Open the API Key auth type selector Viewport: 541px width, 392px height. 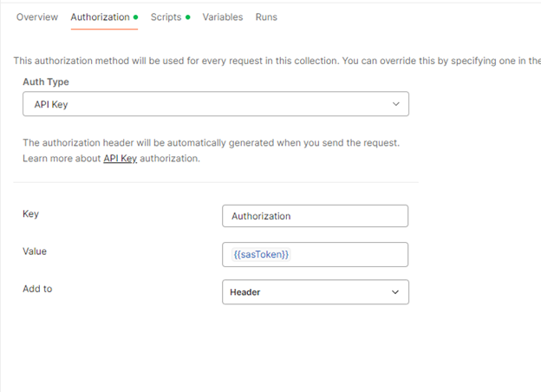click(x=215, y=104)
